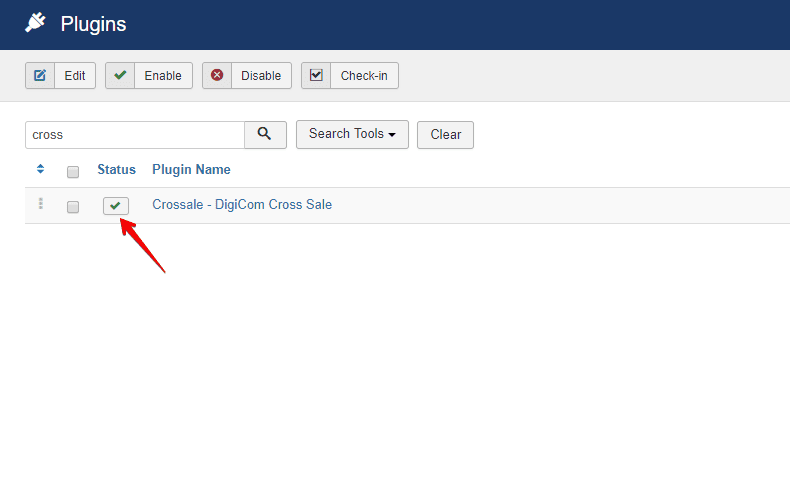
Task: Click the red X icon on Disable
Action: point(217,76)
